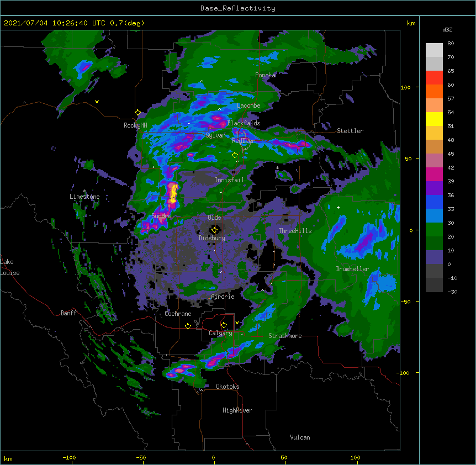Click the yellow diamond marker south of RedDeer
This screenshot has height=465, width=476.
coord(235,155)
